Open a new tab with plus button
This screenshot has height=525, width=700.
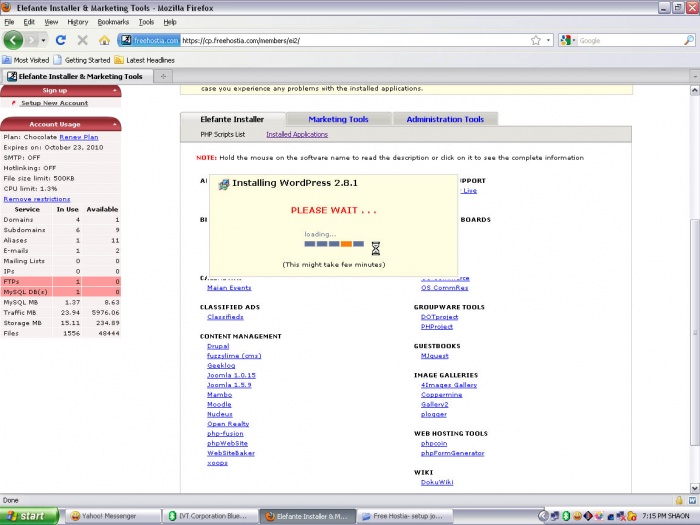[x=163, y=76]
